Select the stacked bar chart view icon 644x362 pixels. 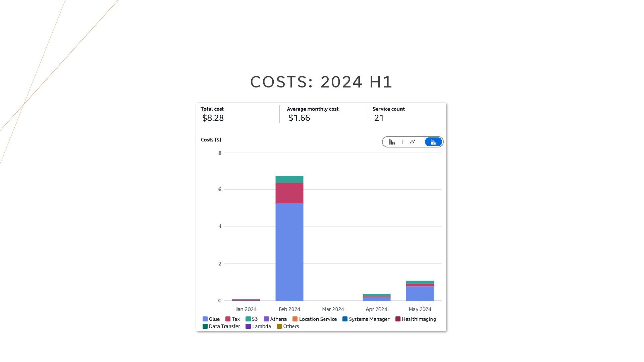(x=433, y=142)
